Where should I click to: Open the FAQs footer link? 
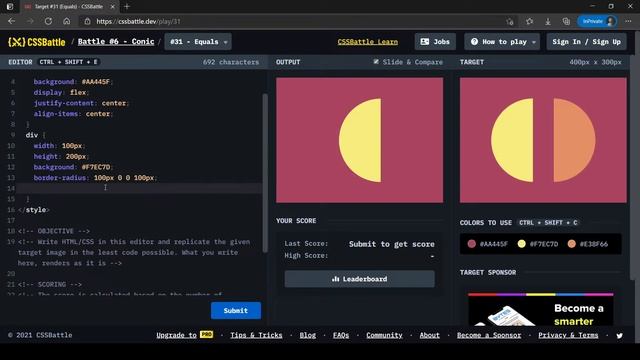point(341,335)
